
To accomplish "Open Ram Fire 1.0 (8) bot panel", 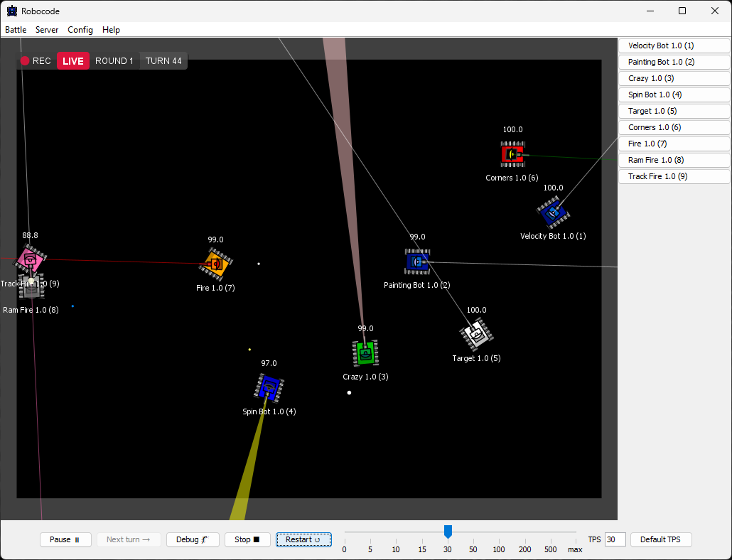I will [x=674, y=160].
